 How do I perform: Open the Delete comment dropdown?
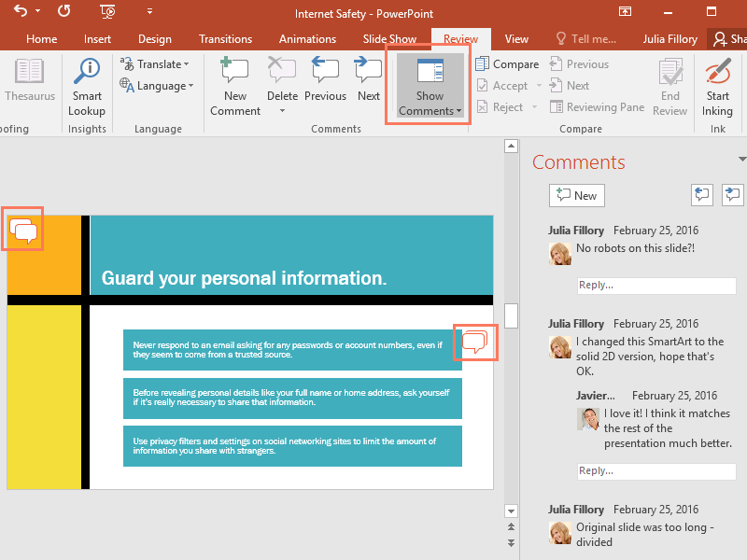point(282,109)
